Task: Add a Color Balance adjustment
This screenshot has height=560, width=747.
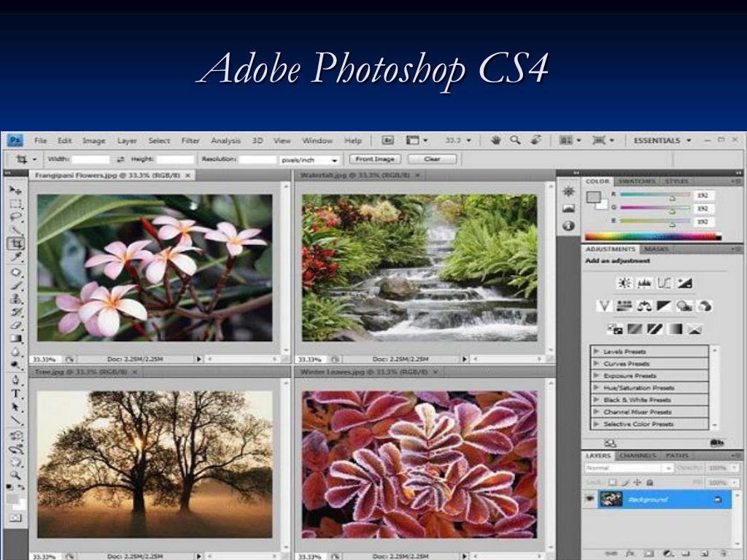Action: [x=644, y=306]
